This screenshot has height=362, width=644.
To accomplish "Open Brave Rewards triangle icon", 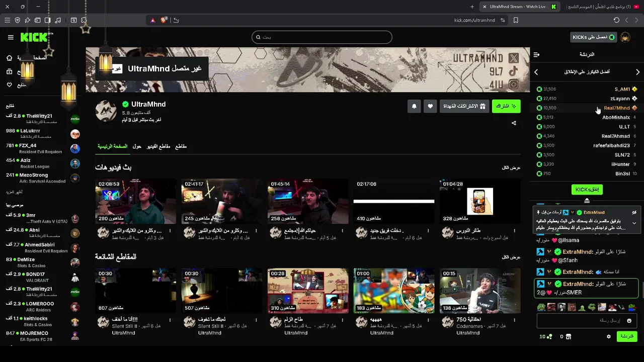I will click(x=152, y=20).
